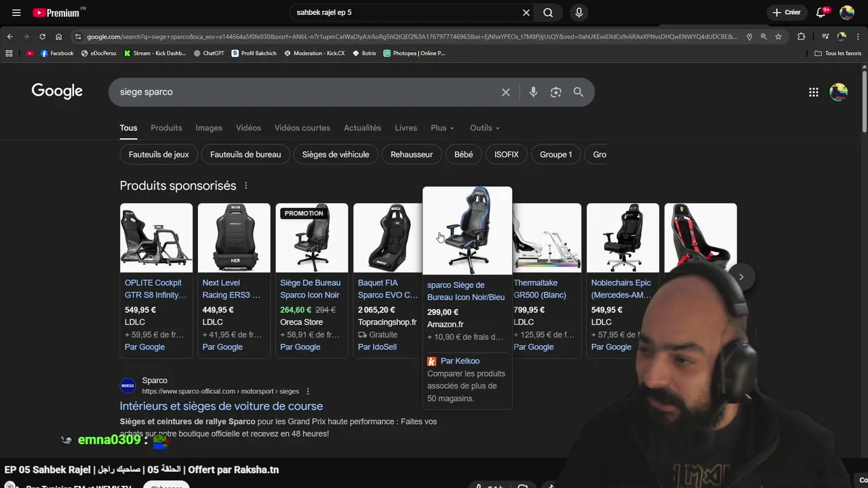Switch to the Produits tab
Screen dimensions: 868x488
(166, 128)
